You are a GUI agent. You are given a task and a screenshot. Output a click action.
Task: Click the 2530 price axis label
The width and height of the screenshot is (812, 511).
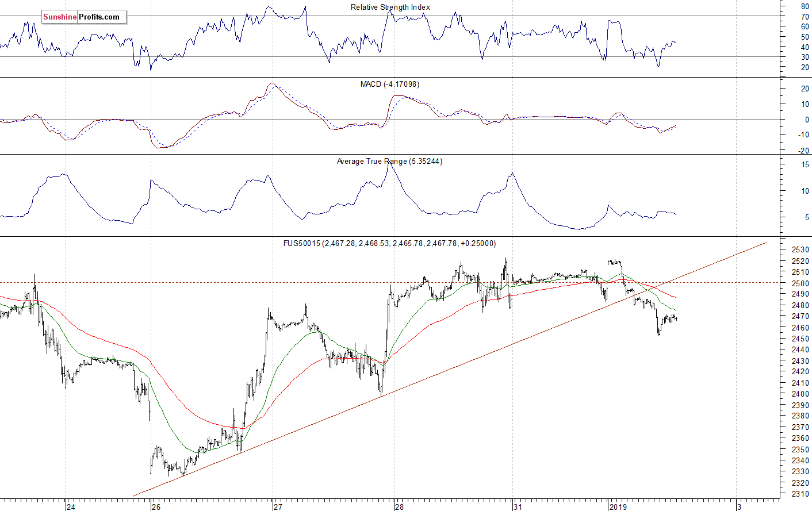point(800,250)
